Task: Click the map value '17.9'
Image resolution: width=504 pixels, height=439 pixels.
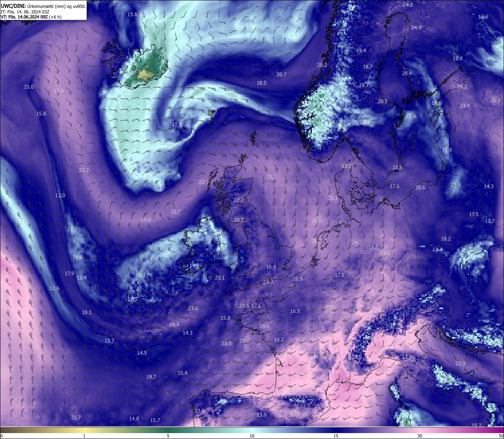Action: click(x=69, y=273)
